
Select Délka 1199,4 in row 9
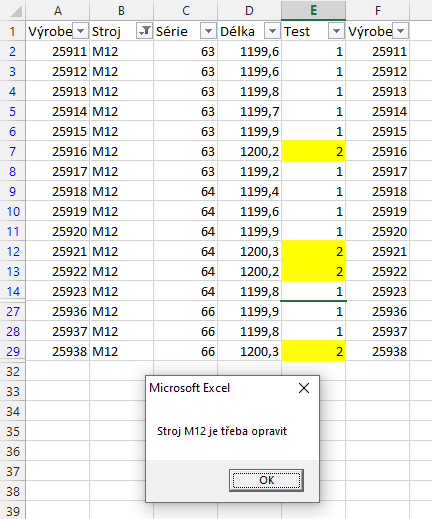(x=249, y=191)
